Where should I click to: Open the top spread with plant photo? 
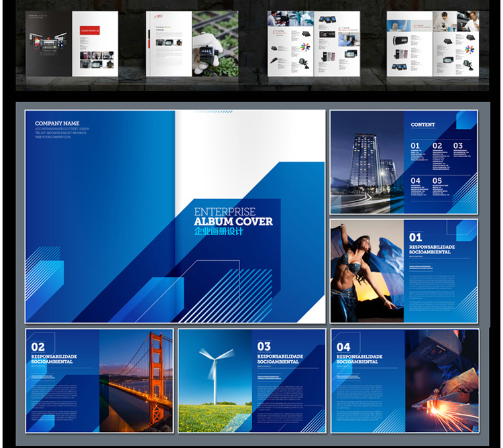point(192,46)
